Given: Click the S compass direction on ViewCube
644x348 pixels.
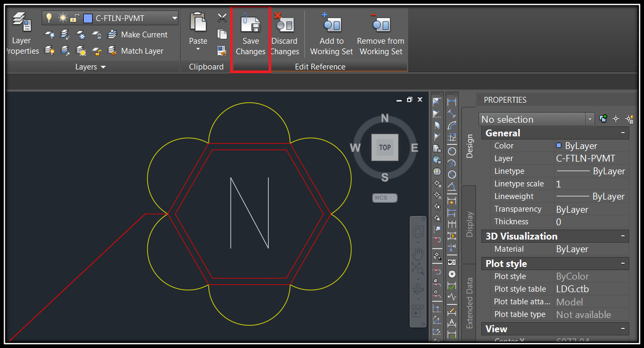Looking at the screenshot, I should 385,177.
